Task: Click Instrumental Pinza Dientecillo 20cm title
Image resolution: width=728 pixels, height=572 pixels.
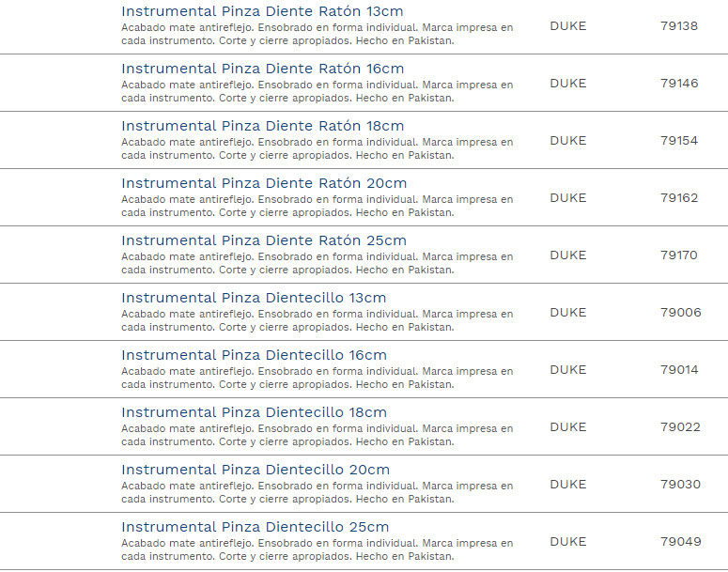Action: pos(256,470)
